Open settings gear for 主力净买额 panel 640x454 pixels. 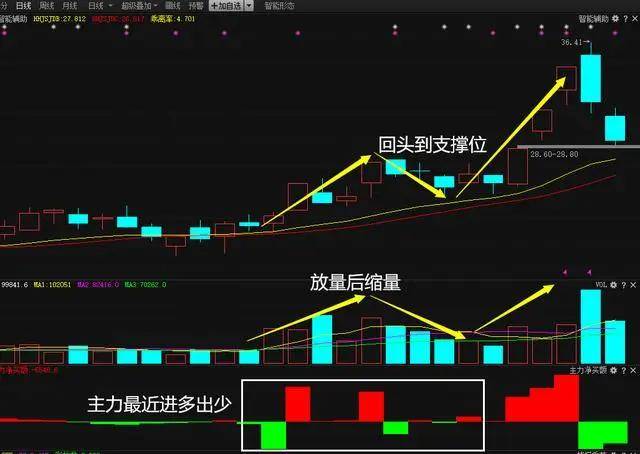point(613,370)
